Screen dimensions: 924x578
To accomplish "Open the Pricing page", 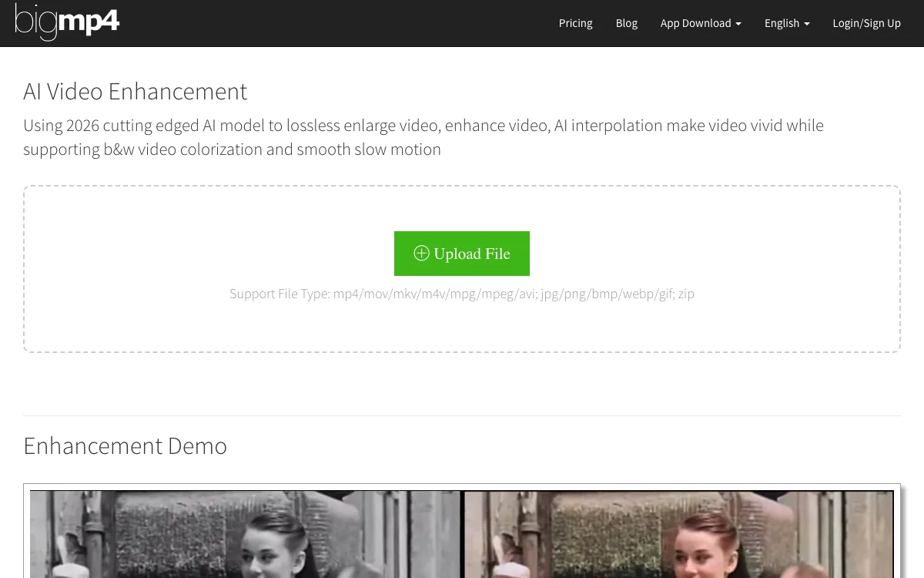I will click(x=575, y=23).
